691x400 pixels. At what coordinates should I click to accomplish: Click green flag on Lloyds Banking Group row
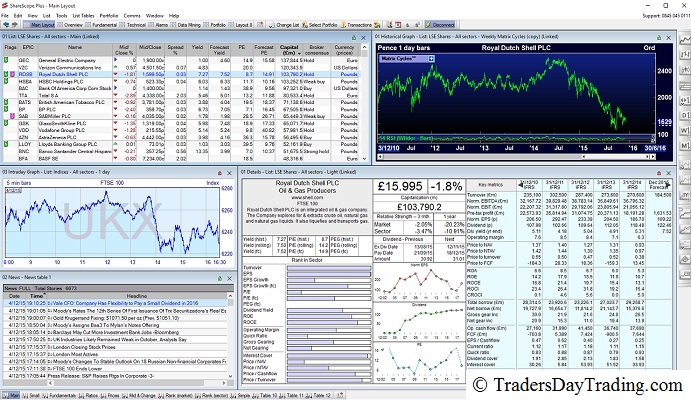[6, 144]
